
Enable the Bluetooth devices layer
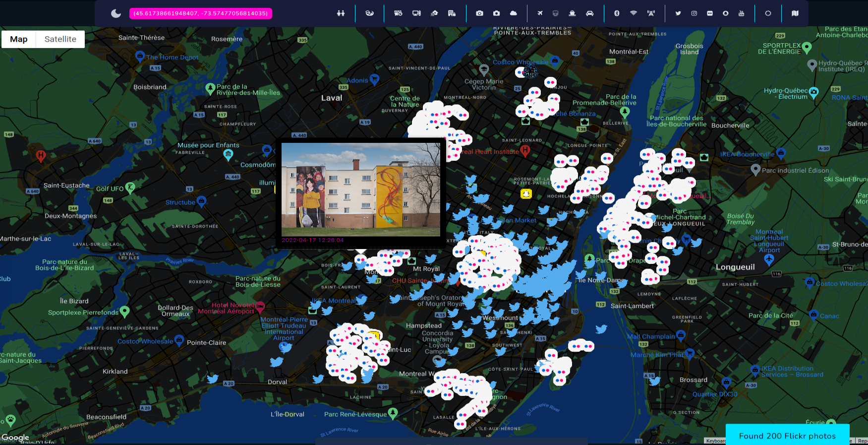tap(617, 13)
